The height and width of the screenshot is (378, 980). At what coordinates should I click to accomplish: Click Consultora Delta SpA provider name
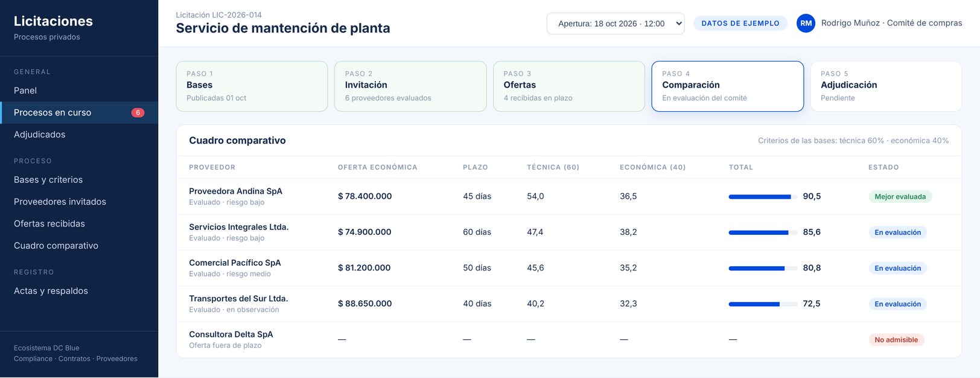pyautogui.click(x=231, y=335)
